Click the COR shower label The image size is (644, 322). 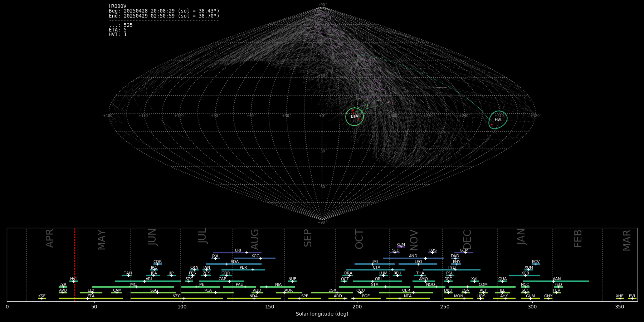tap(157, 262)
